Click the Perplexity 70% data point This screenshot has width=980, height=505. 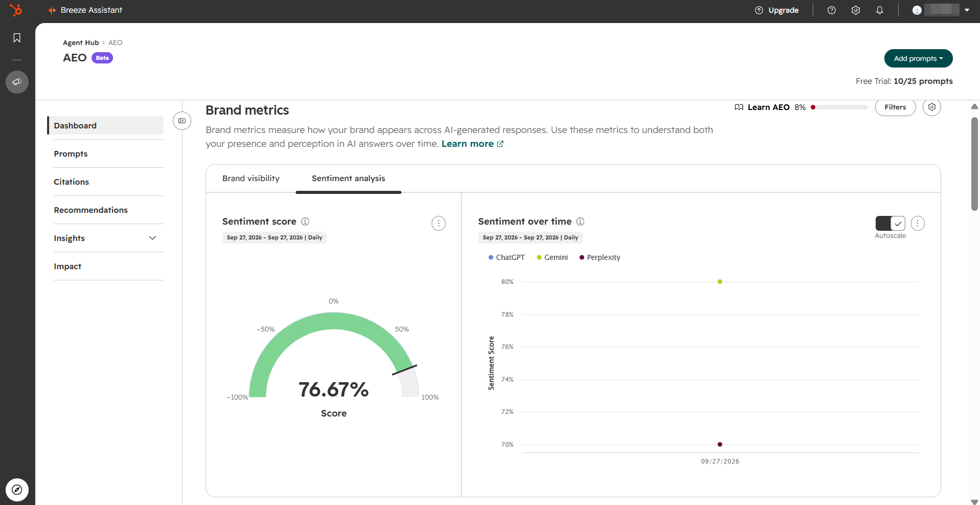tap(720, 444)
